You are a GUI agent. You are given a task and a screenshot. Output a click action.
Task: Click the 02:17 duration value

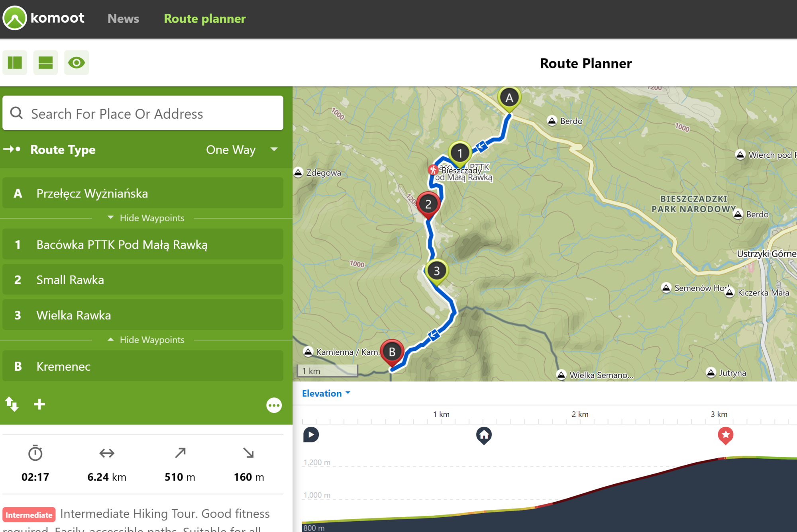[35, 477]
